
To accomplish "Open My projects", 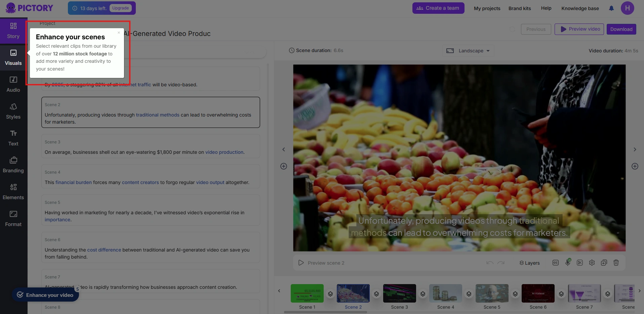I will (x=487, y=8).
